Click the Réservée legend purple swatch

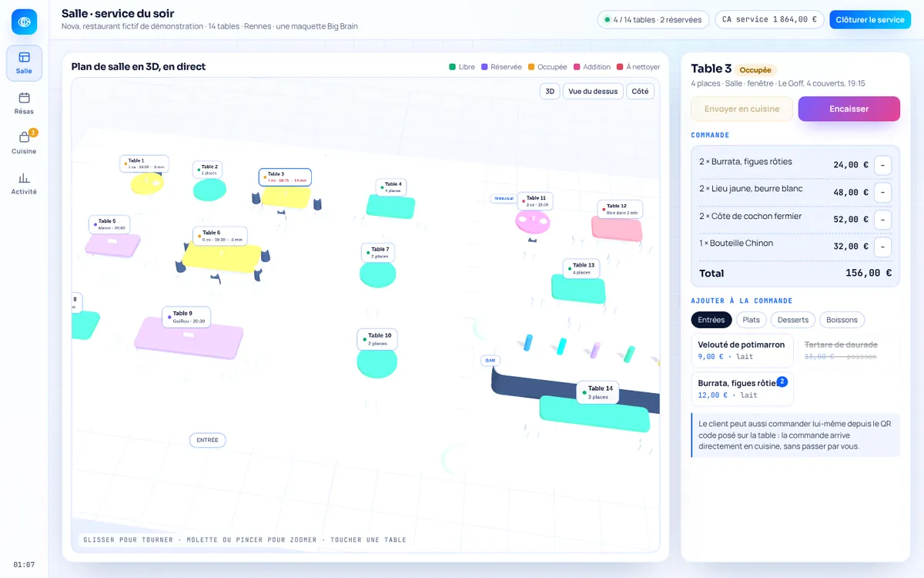click(x=484, y=67)
